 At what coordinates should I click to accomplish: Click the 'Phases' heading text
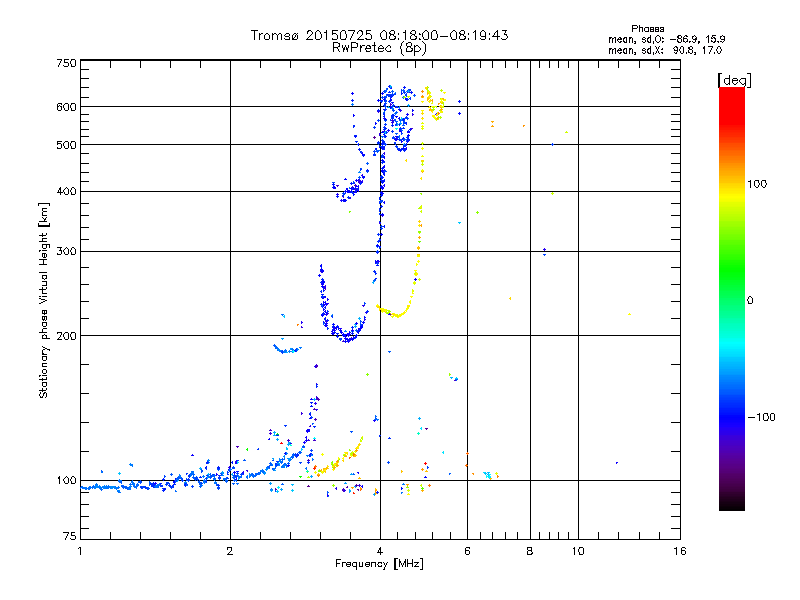(x=647, y=29)
